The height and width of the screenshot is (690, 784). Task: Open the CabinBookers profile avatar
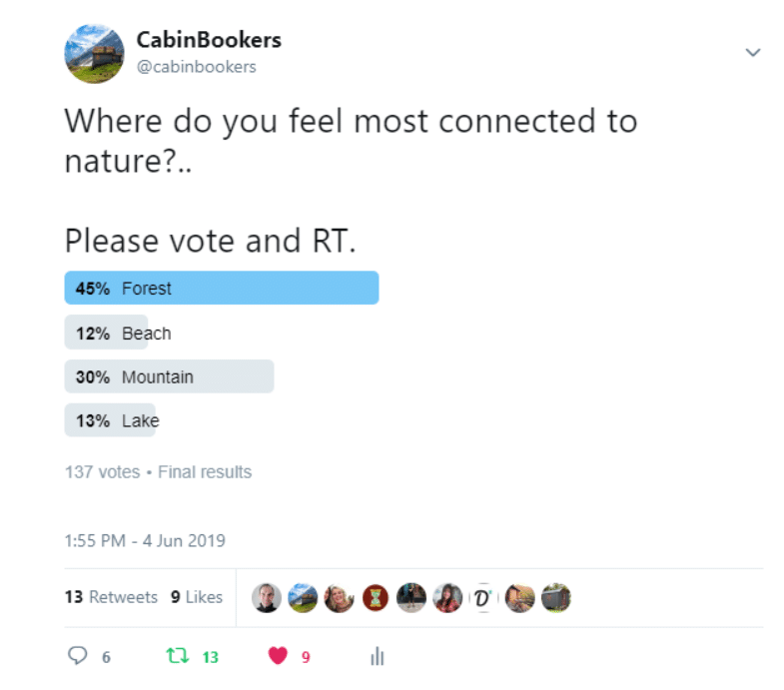[94, 54]
